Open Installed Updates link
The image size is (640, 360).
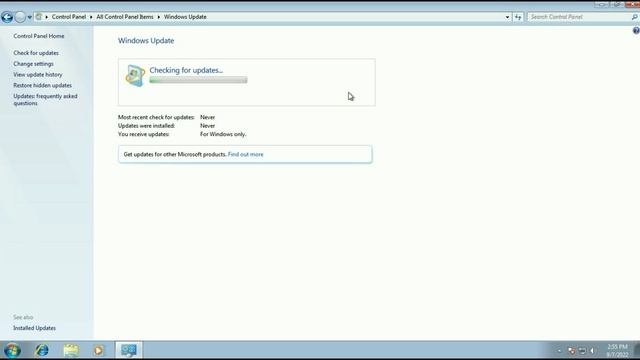[34, 328]
